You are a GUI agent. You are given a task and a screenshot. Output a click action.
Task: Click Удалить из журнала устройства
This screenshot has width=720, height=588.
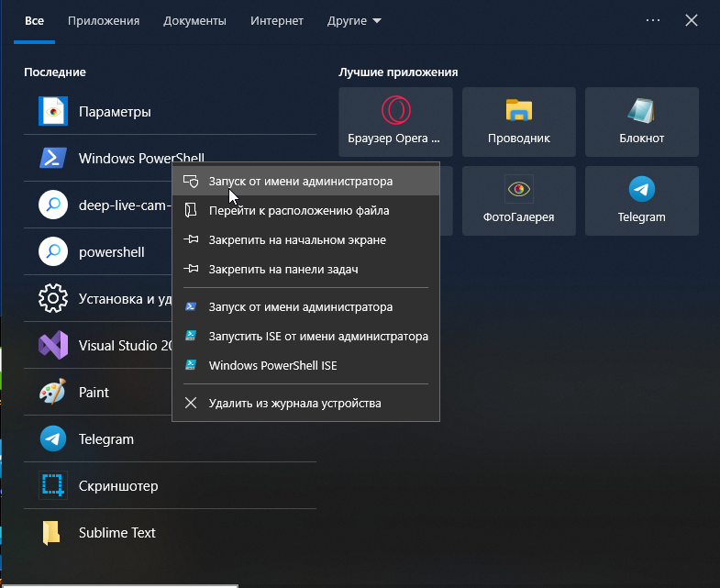(x=294, y=404)
